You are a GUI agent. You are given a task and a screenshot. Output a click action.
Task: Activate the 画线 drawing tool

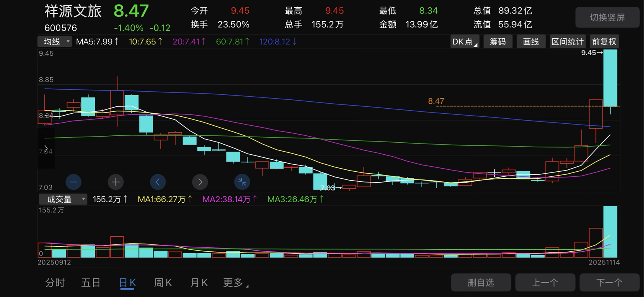(531, 42)
